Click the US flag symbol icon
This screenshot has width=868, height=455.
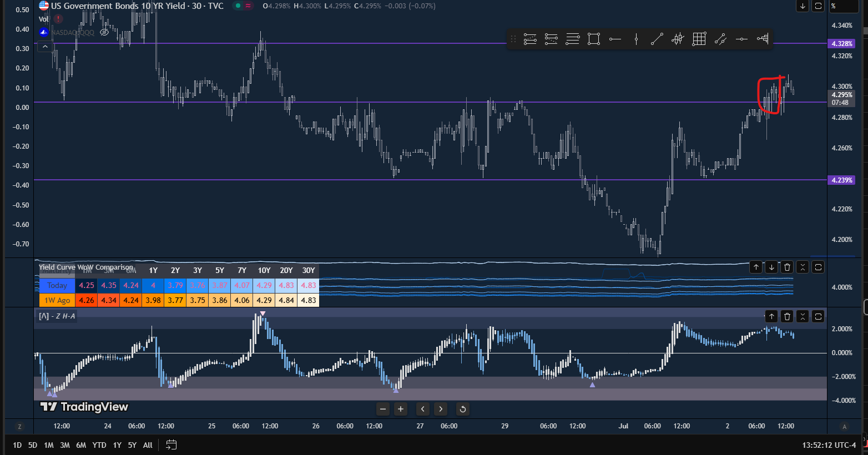click(44, 6)
